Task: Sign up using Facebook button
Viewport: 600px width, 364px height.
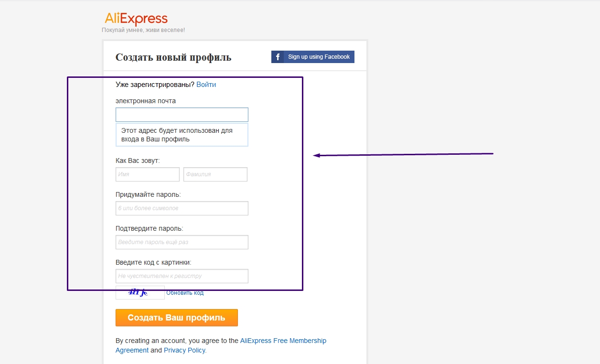Action: [x=313, y=57]
